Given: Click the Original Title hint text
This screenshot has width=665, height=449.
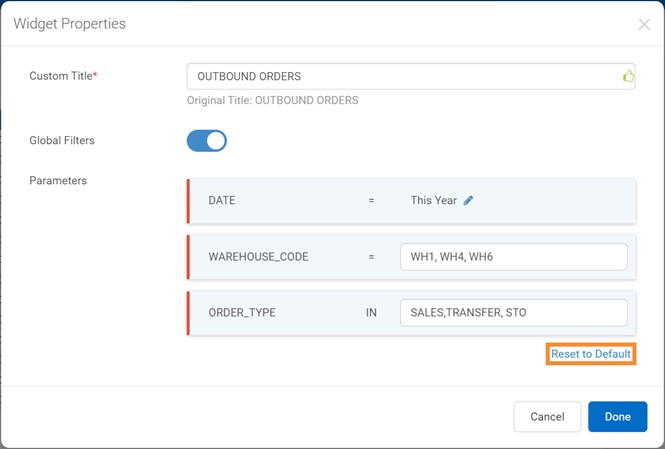Looking at the screenshot, I should point(272,100).
